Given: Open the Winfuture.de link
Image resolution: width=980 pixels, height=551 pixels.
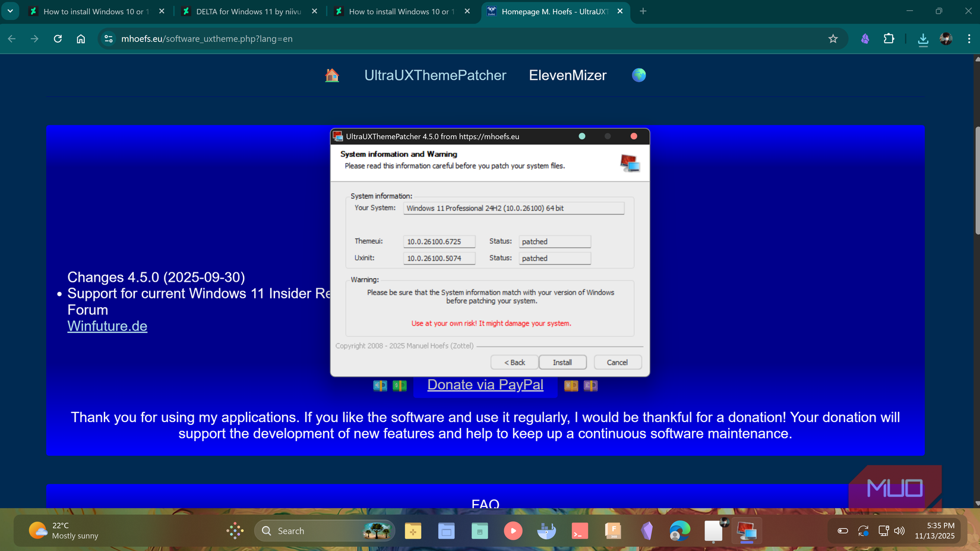Looking at the screenshot, I should [x=107, y=326].
